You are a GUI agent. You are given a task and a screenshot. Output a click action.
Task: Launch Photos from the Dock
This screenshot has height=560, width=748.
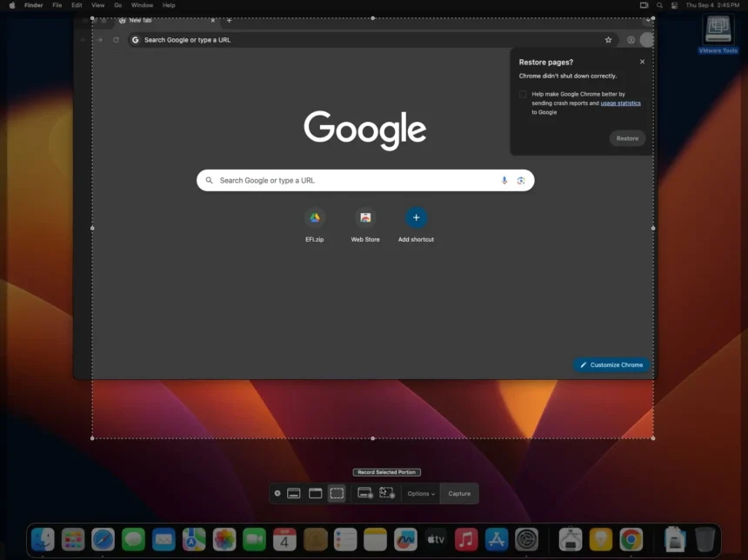(224, 539)
